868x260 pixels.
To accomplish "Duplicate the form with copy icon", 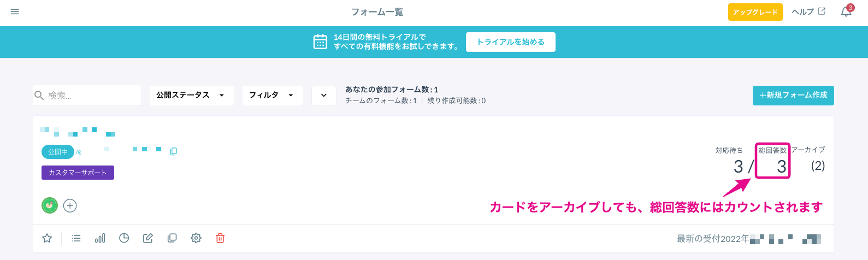I will pos(172,238).
